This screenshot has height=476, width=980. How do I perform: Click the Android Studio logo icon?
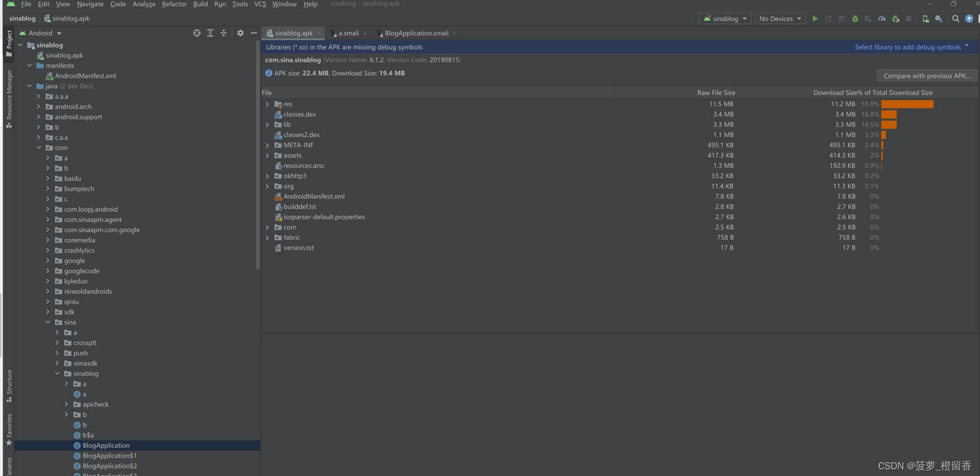[11, 4]
